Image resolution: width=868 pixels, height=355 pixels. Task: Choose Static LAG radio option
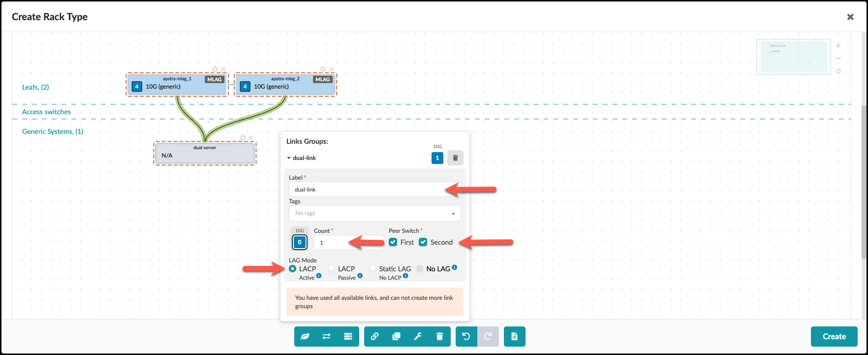[x=373, y=269]
